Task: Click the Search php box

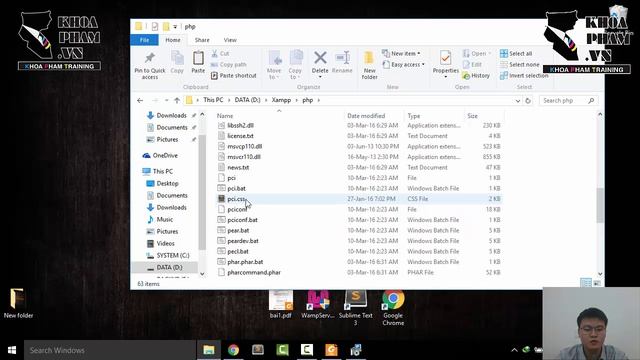Action: (569, 100)
